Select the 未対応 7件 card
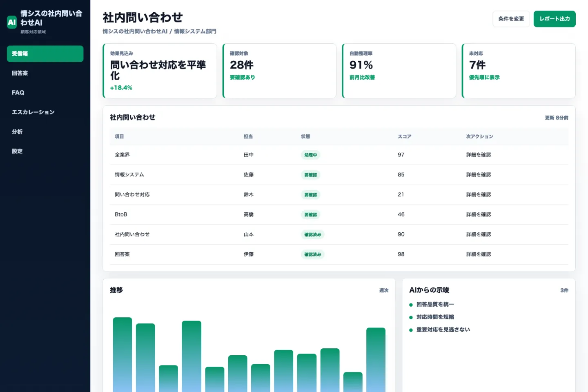588x392 pixels. (x=519, y=71)
